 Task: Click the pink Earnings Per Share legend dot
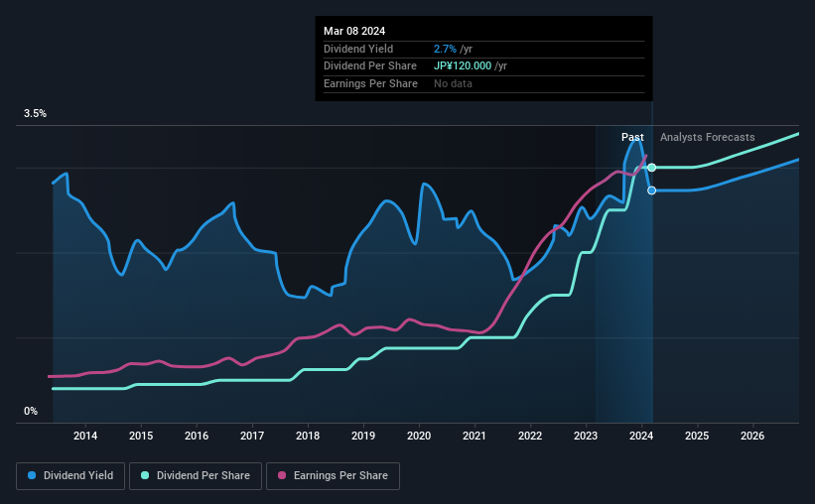point(282,475)
